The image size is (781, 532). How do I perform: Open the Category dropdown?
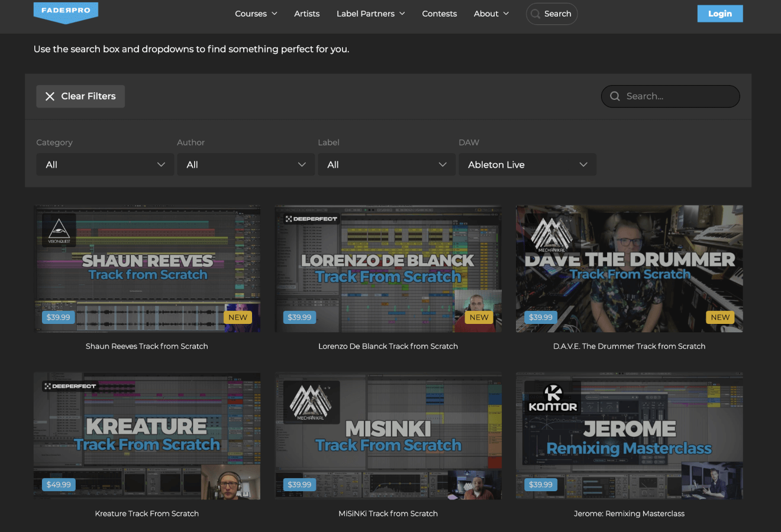pos(105,164)
